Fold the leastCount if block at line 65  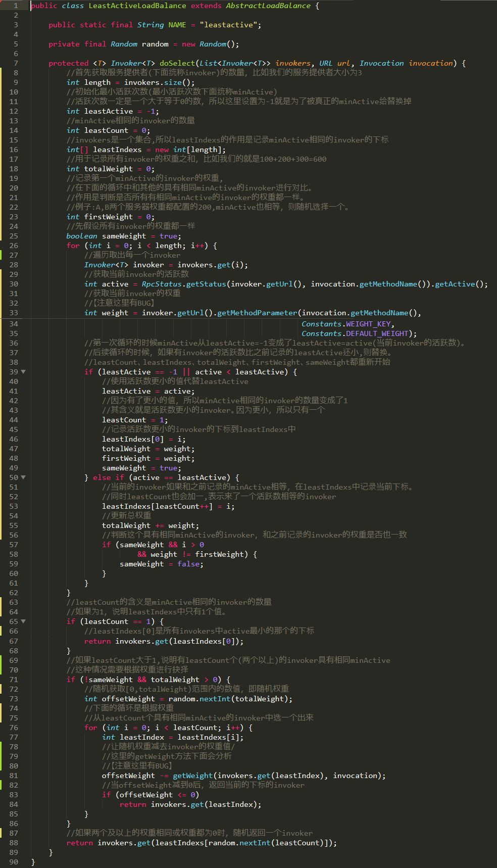tap(23, 621)
